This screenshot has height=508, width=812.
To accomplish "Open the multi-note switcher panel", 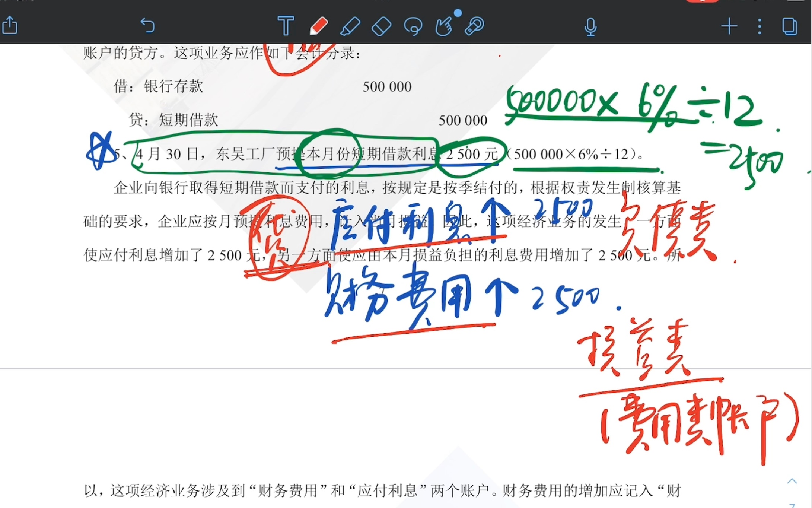I will click(789, 26).
